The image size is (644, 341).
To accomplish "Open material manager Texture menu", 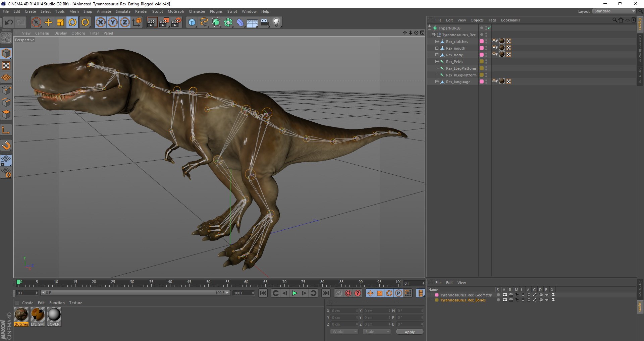I will point(75,303).
